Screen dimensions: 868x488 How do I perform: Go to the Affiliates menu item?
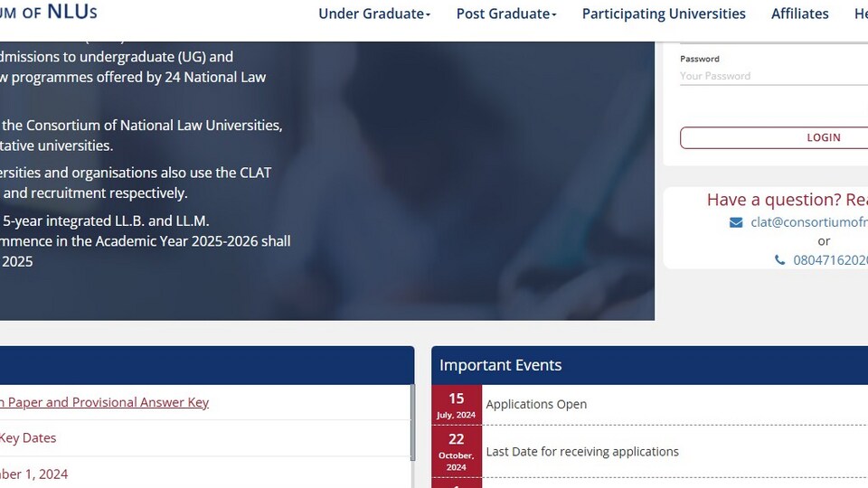pyautogui.click(x=800, y=14)
